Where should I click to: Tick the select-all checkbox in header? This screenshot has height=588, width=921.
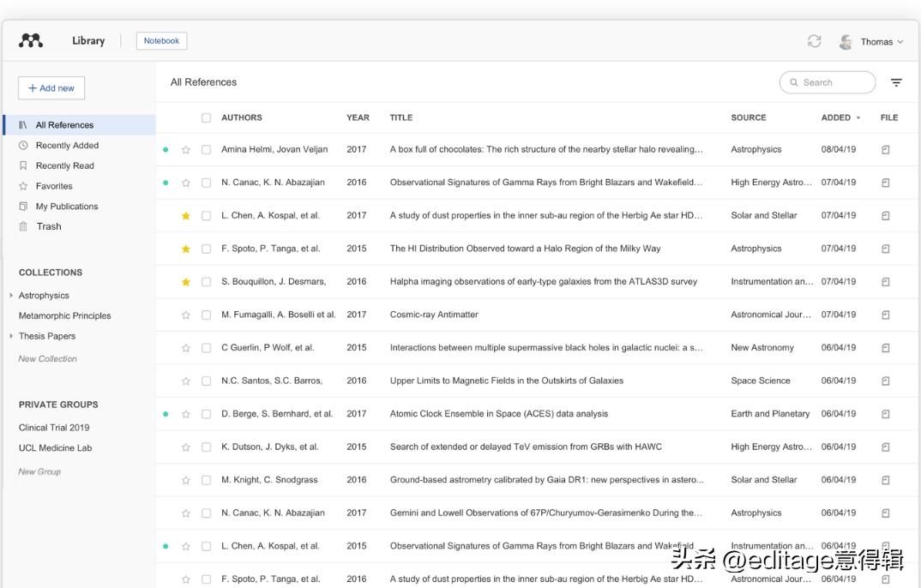click(x=206, y=118)
